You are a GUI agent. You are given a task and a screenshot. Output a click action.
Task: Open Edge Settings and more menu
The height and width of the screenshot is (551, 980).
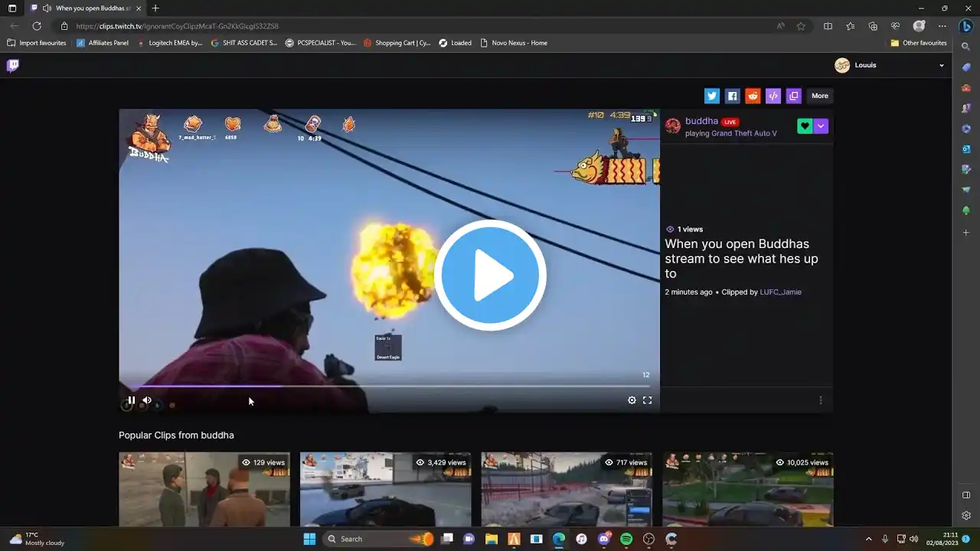942,26
